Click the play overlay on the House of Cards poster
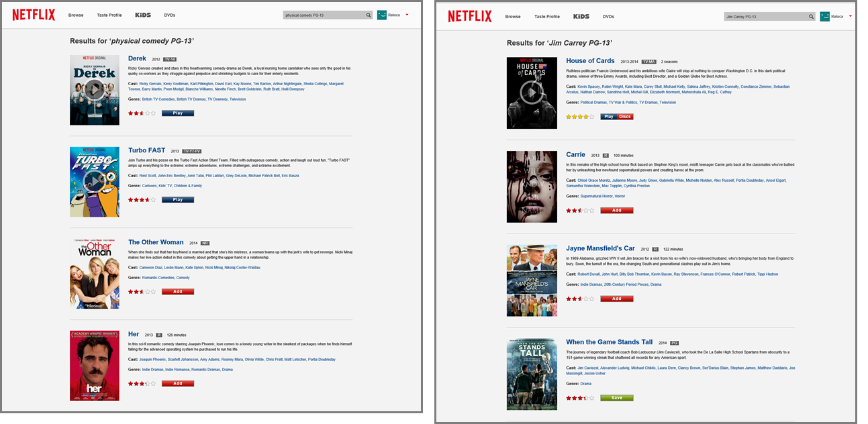 (x=532, y=93)
